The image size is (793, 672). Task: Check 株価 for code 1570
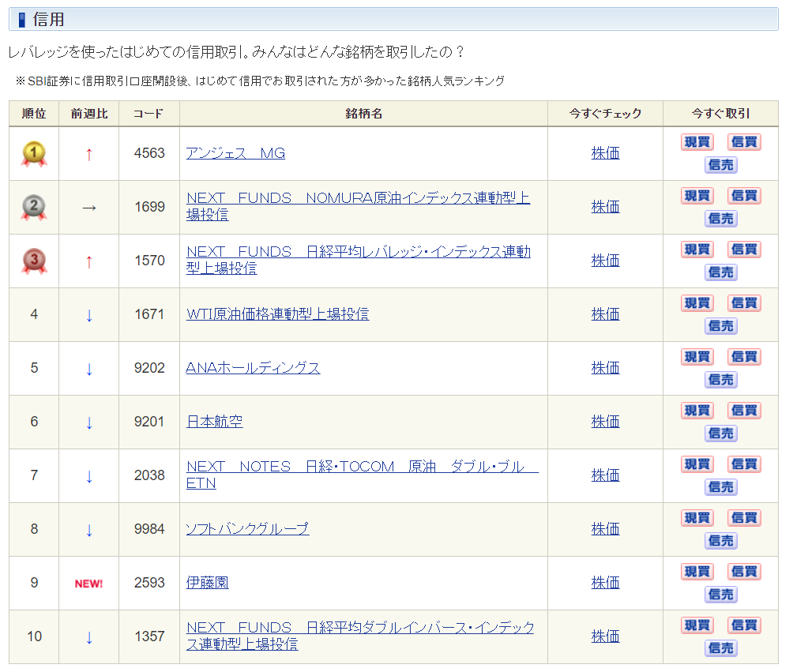[x=605, y=260]
